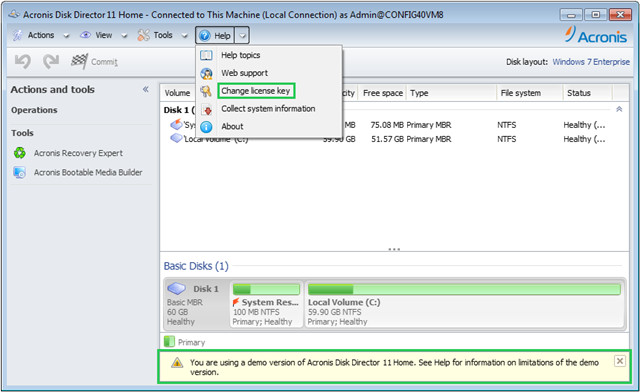Open the Actions menu dropdown arrow
This screenshot has width=640, height=392.
[66, 36]
